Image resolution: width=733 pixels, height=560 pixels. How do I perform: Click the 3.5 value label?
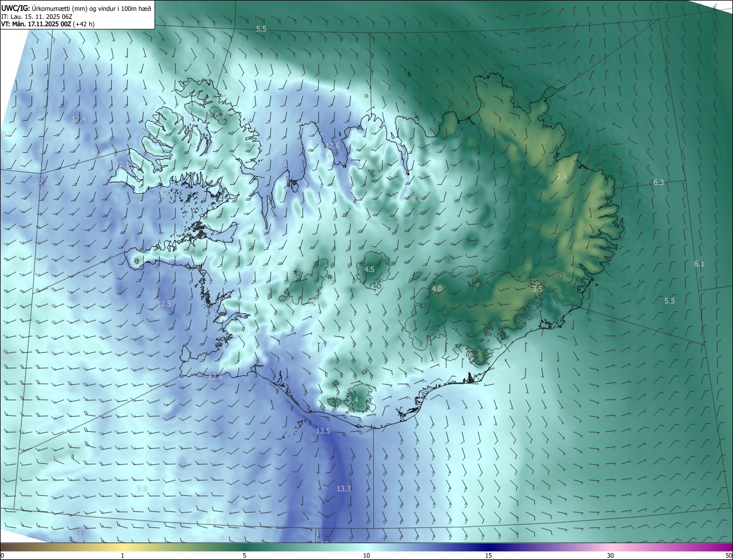click(537, 289)
